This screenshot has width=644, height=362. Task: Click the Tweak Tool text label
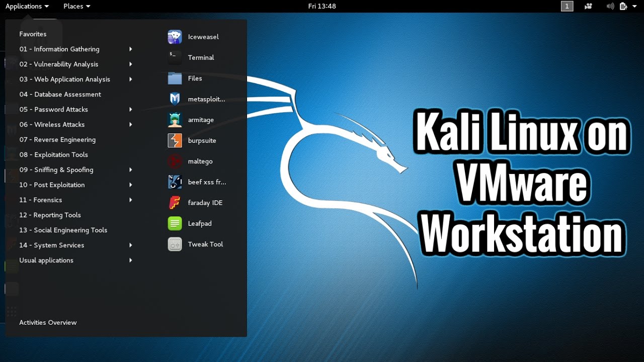pyautogui.click(x=205, y=244)
